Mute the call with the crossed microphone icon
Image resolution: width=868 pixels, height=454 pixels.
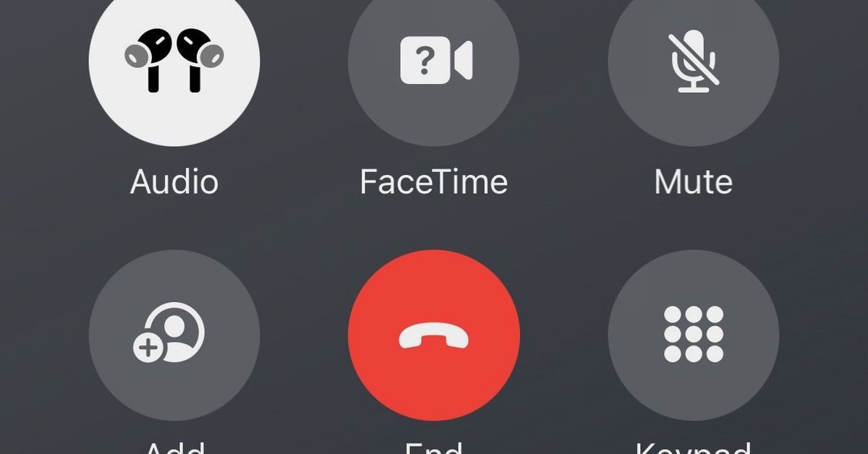point(693,61)
